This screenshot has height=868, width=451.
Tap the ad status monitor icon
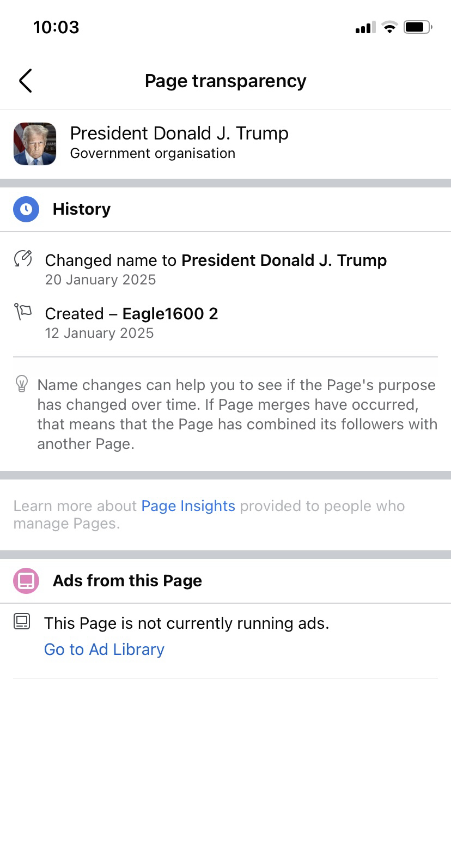pyautogui.click(x=22, y=621)
